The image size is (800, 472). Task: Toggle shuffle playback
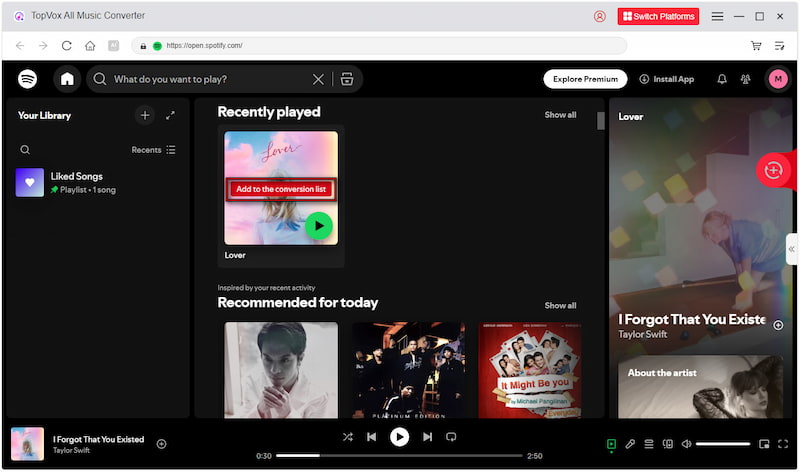tap(347, 437)
